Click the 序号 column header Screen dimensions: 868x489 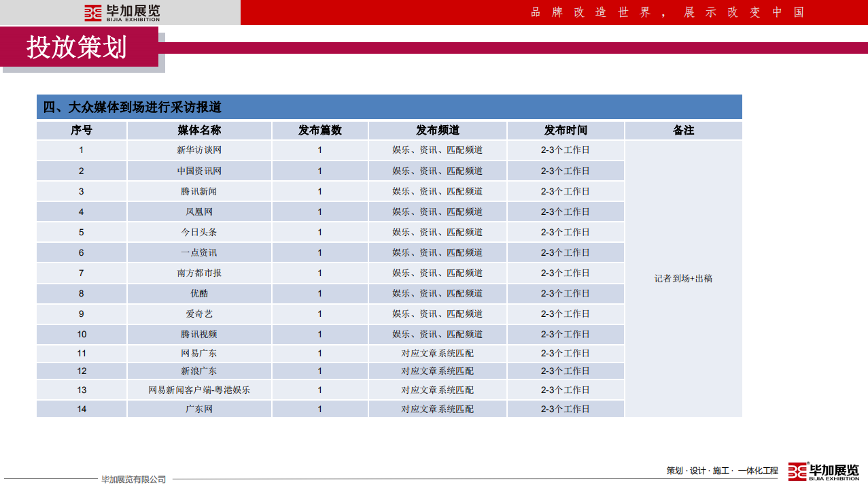click(82, 130)
